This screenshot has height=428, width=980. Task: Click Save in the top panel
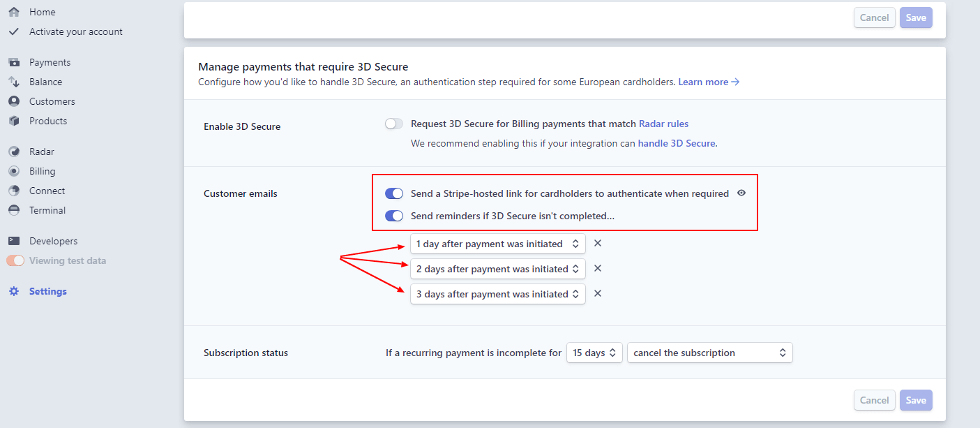pos(916,17)
